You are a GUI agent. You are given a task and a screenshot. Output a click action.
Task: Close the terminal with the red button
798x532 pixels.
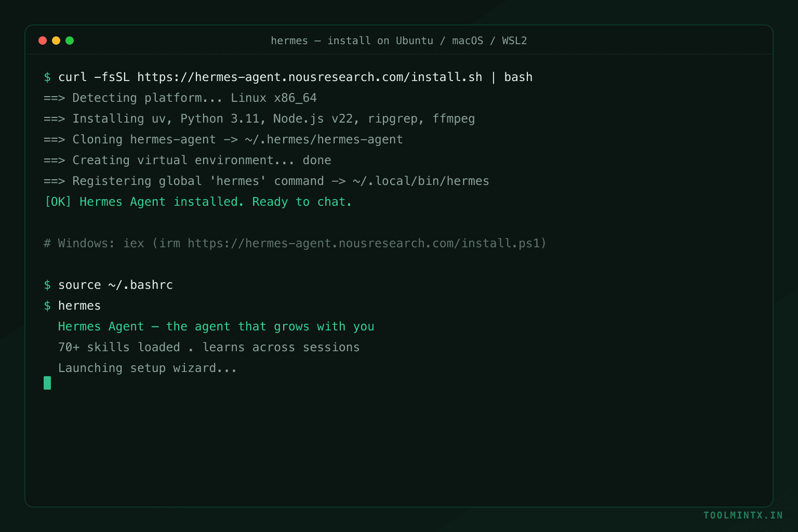click(x=43, y=41)
